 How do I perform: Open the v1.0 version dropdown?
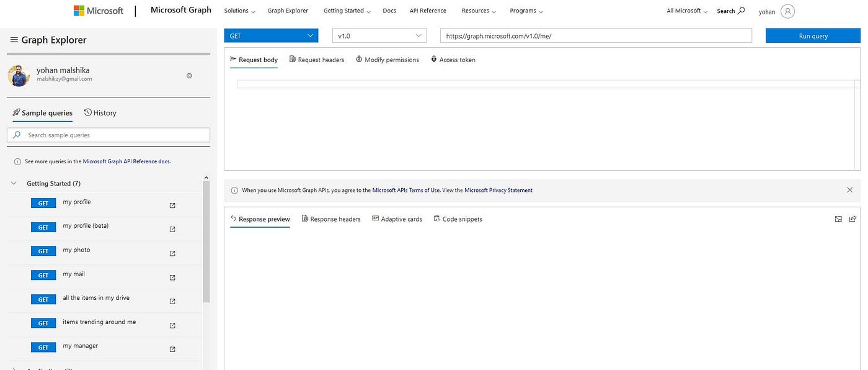[x=379, y=36]
